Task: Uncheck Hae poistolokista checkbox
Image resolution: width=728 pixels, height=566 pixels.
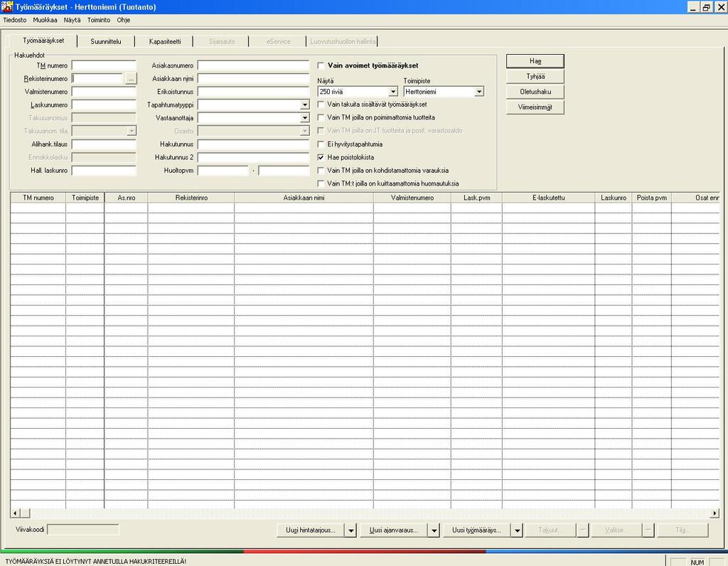Action: click(x=321, y=157)
